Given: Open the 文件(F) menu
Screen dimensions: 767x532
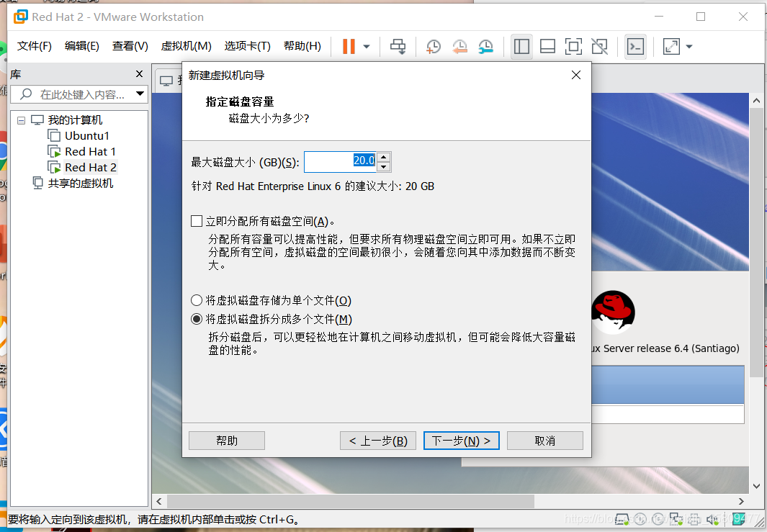Looking at the screenshot, I should 35,46.
